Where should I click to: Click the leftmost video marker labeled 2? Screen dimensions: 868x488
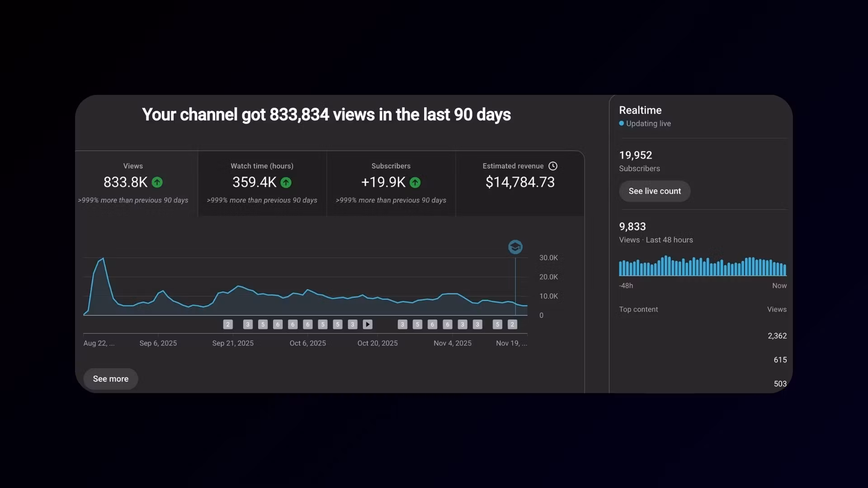[228, 324]
